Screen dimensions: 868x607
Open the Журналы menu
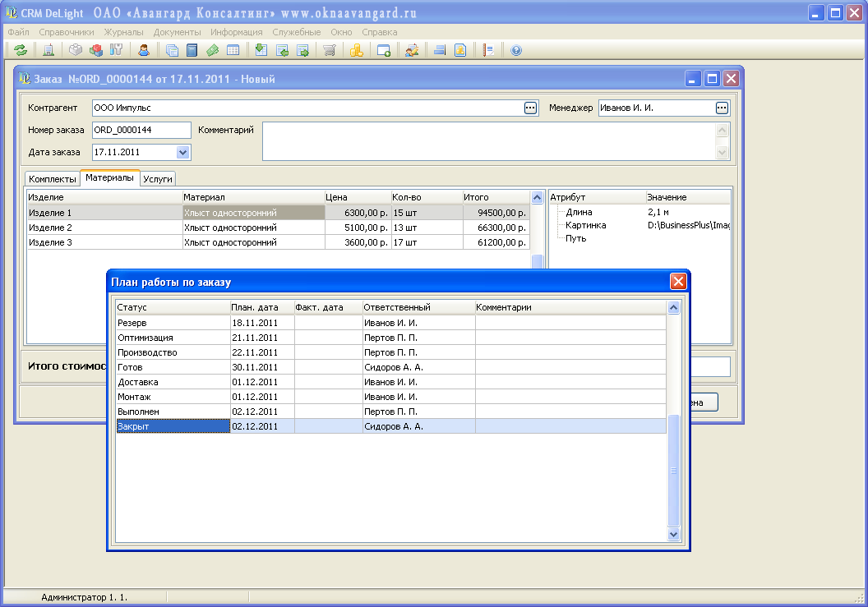[x=123, y=32]
